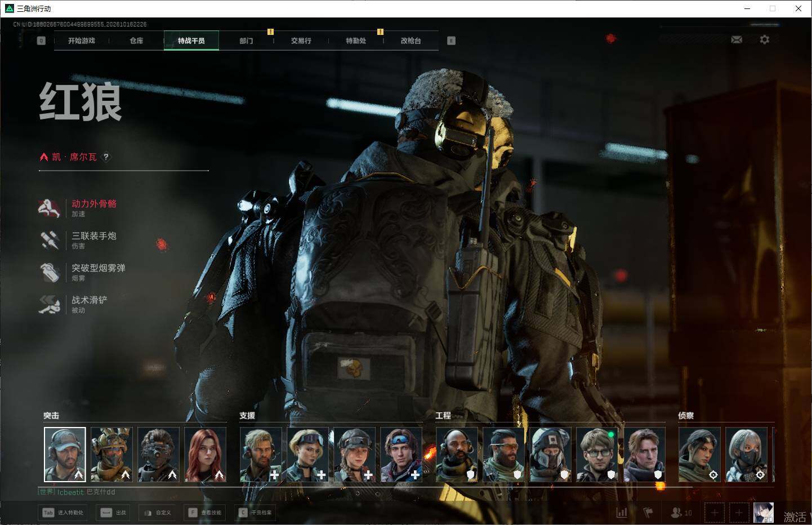Open the 仓库 tab
The image size is (812, 525).
click(136, 41)
